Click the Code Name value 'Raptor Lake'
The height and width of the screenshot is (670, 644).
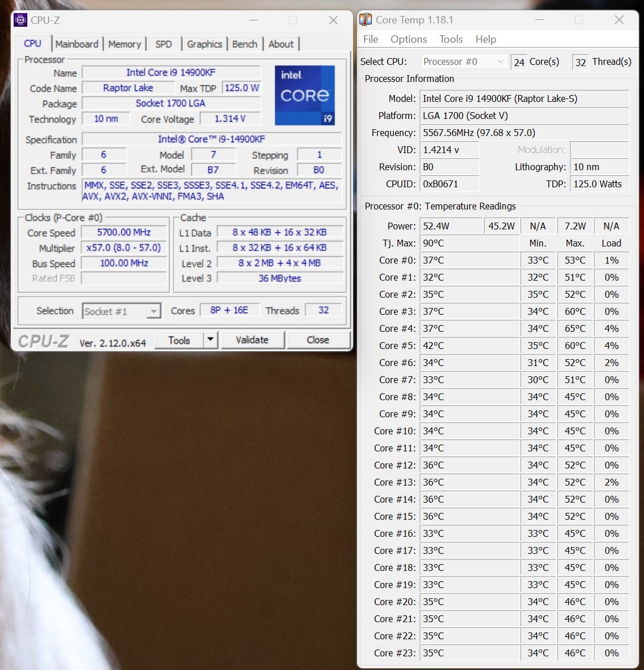click(x=128, y=88)
